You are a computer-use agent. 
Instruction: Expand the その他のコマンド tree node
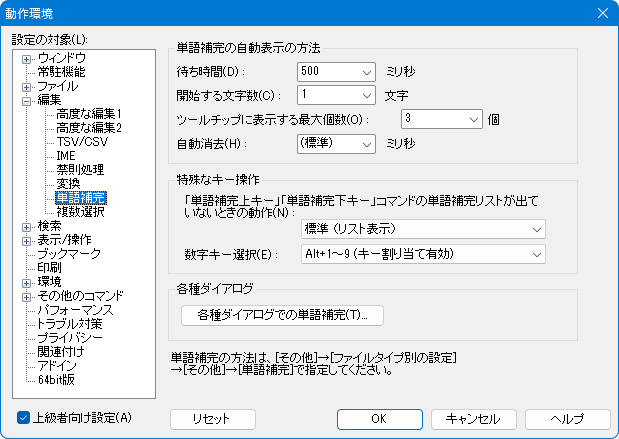click(27, 296)
